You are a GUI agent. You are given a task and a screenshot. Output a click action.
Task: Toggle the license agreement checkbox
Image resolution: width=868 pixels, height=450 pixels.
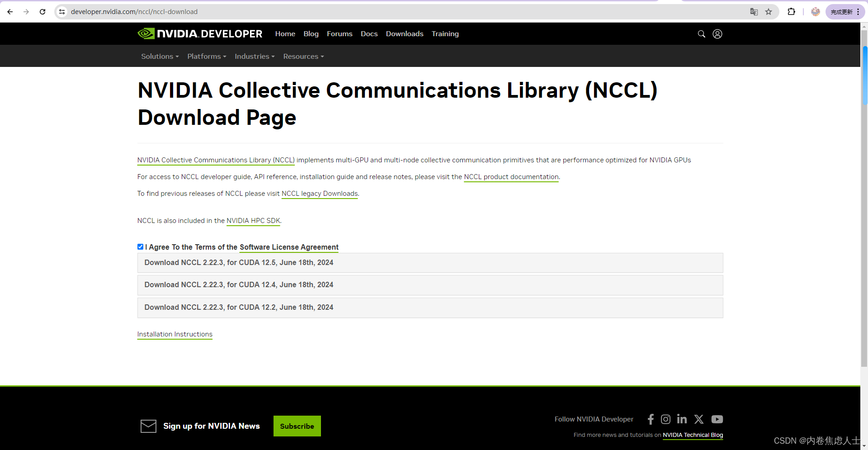tap(140, 247)
